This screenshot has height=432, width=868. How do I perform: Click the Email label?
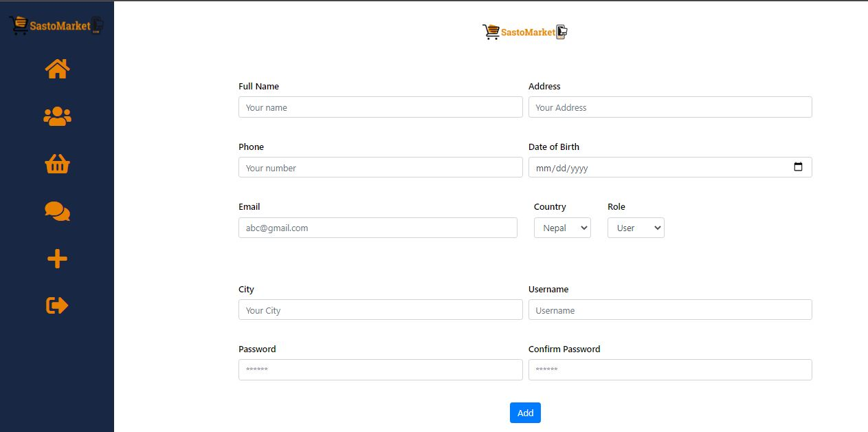(x=249, y=206)
